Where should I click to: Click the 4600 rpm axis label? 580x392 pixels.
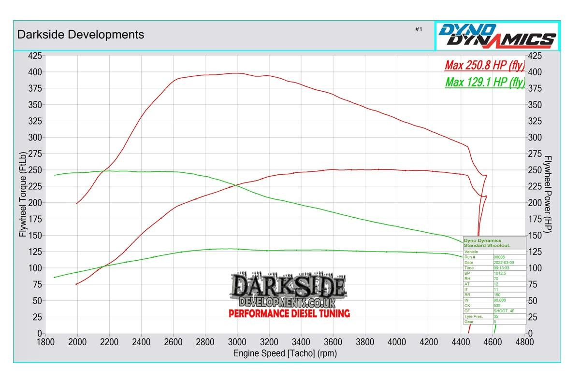[x=493, y=342]
